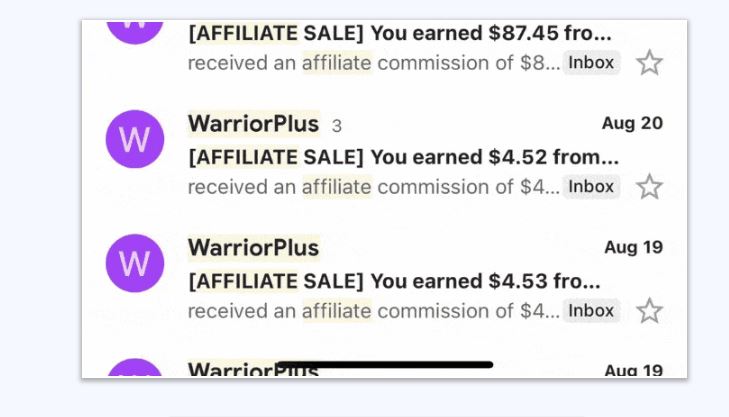Image resolution: width=729 pixels, height=417 pixels.
Task: Select WarriorPlus sender name in $4.53 email
Action: click(253, 248)
